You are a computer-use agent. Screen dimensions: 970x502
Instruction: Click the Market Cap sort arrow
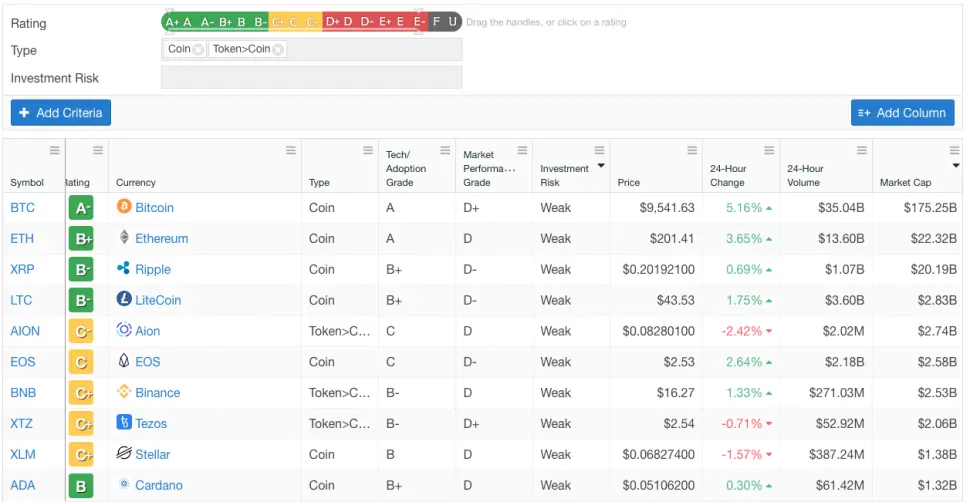(955, 165)
